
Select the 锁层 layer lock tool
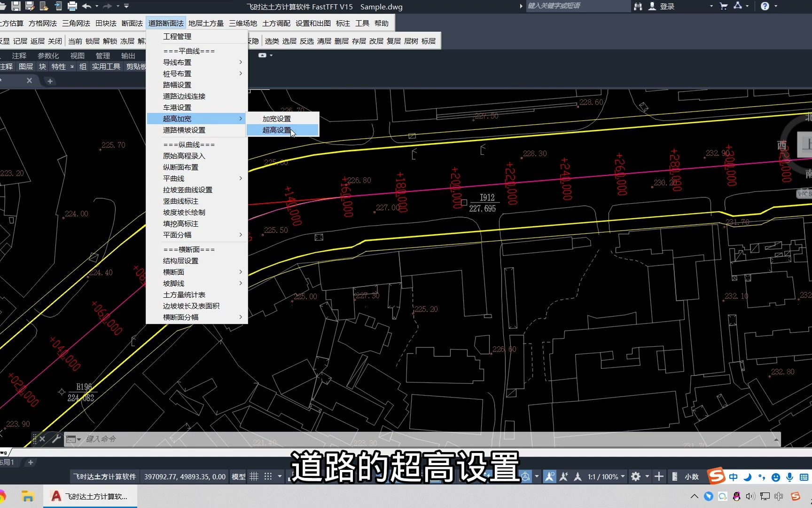coord(92,41)
